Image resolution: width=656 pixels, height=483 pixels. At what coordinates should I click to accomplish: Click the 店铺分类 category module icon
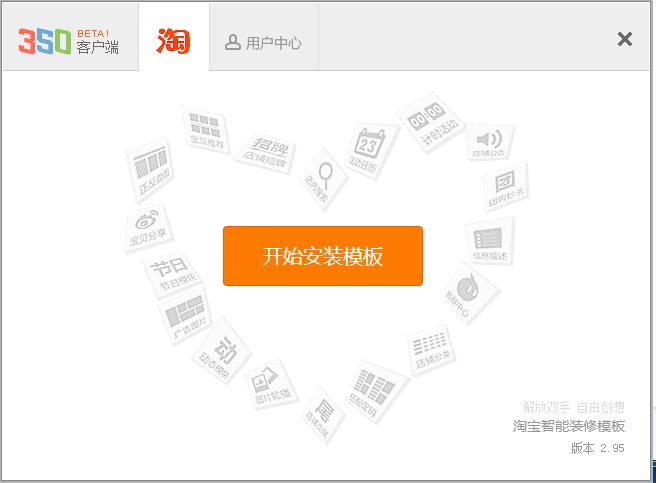click(432, 351)
